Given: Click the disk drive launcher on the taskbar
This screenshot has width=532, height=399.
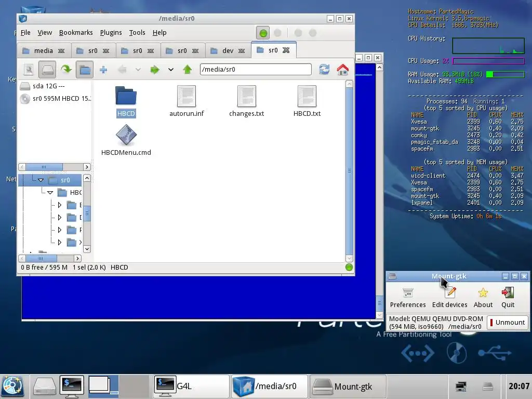Looking at the screenshot, I should click(45, 387).
